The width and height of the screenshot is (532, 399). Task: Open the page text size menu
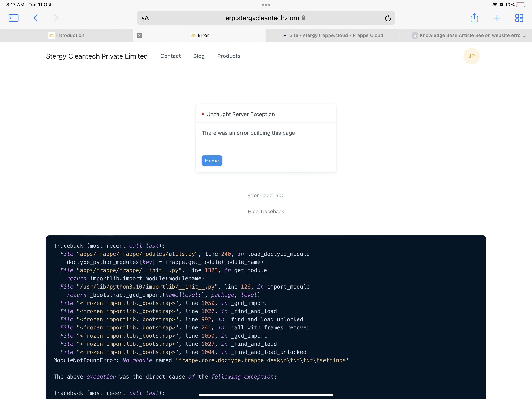pos(145,18)
